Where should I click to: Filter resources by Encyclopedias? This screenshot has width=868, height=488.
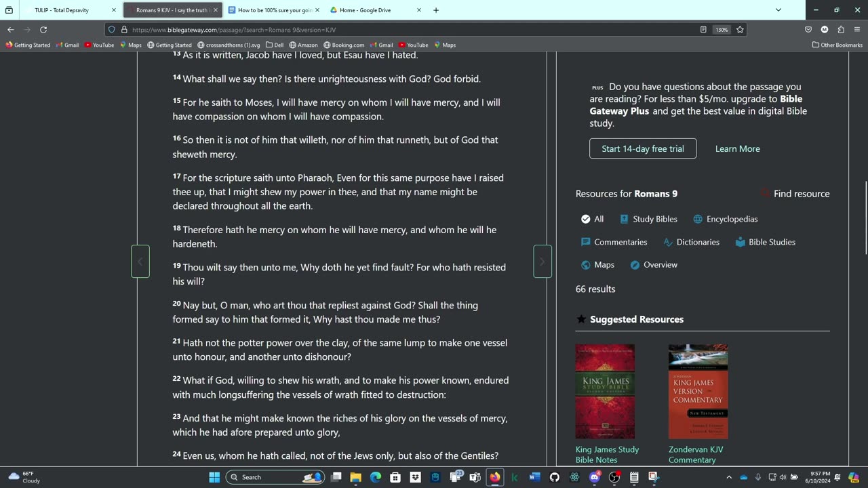725,219
